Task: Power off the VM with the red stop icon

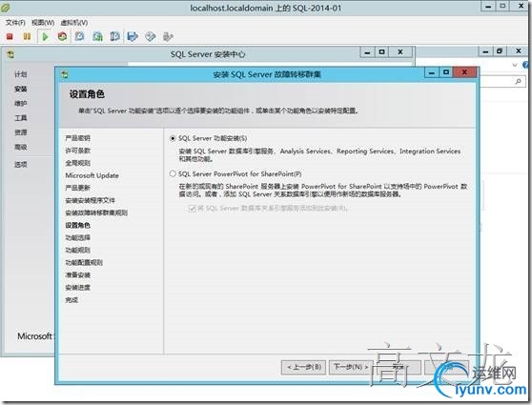Action: point(10,36)
